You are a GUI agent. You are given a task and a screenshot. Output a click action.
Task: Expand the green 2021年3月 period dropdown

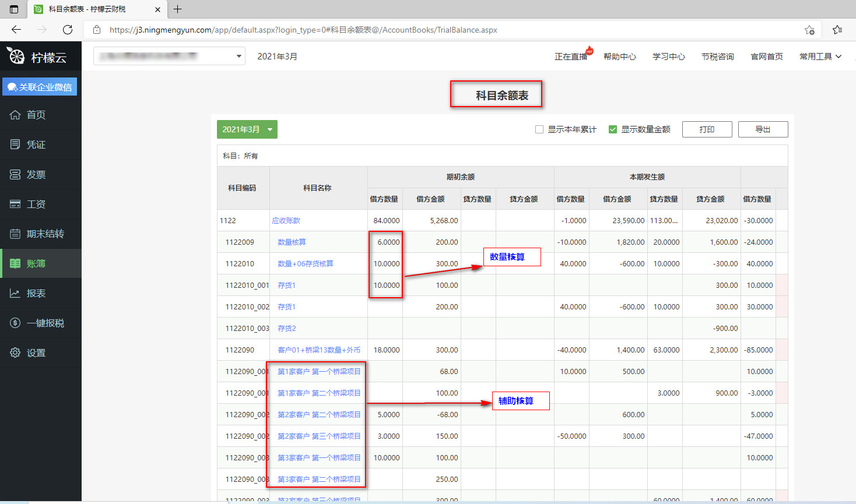point(247,129)
